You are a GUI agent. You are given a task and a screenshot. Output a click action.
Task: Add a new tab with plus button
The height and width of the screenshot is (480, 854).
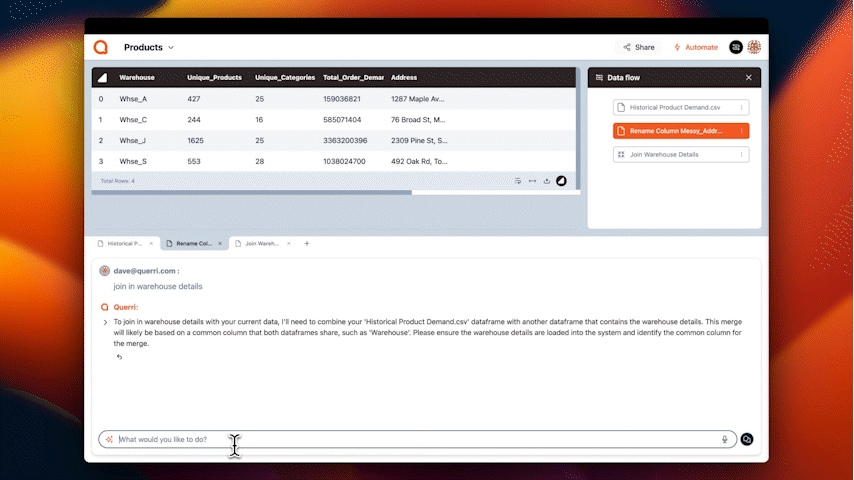(307, 243)
